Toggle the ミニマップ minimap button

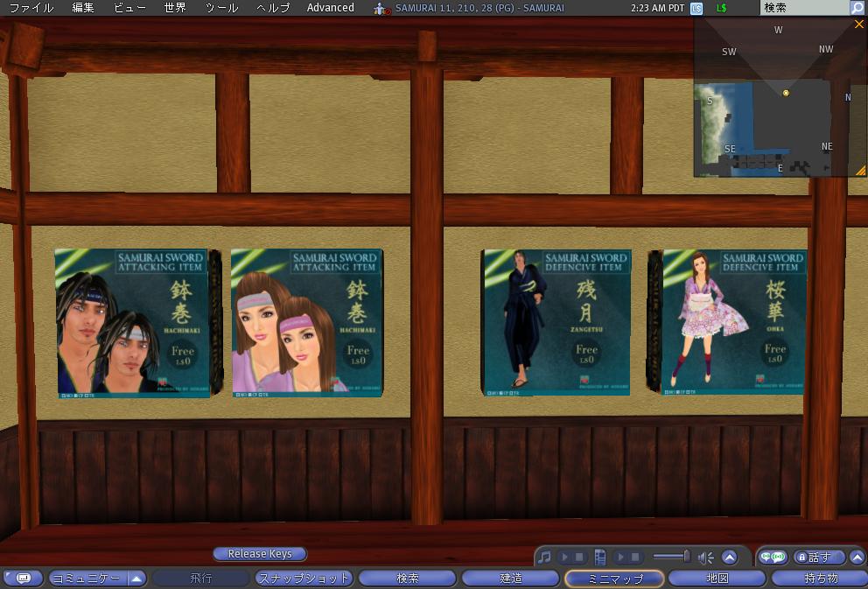(614, 578)
